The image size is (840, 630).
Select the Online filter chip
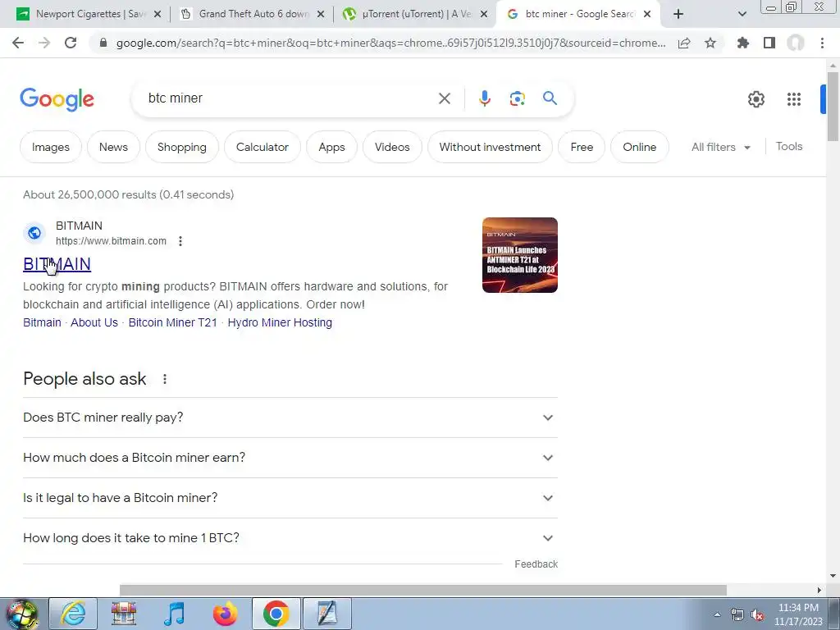tap(639, 147)
